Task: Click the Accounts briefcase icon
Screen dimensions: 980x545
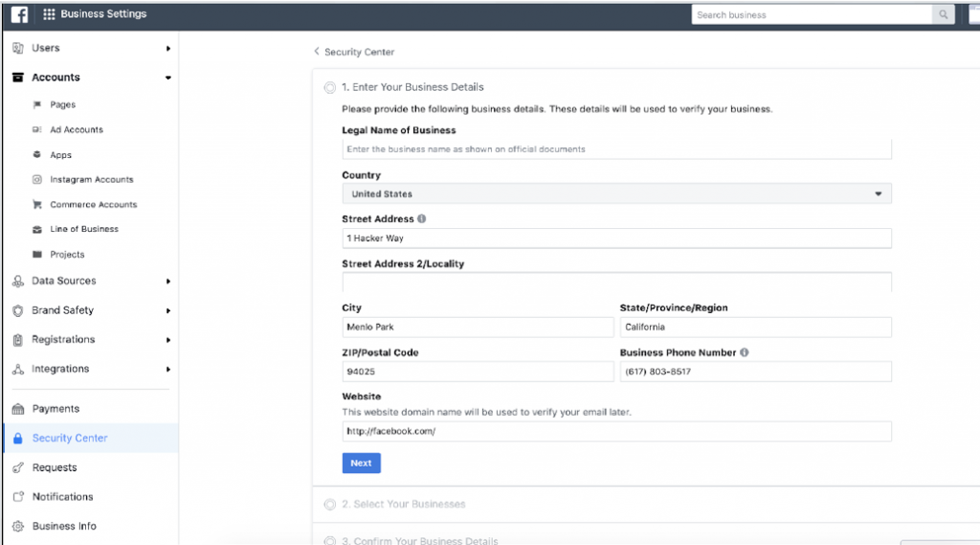Action: coord(18,78)
